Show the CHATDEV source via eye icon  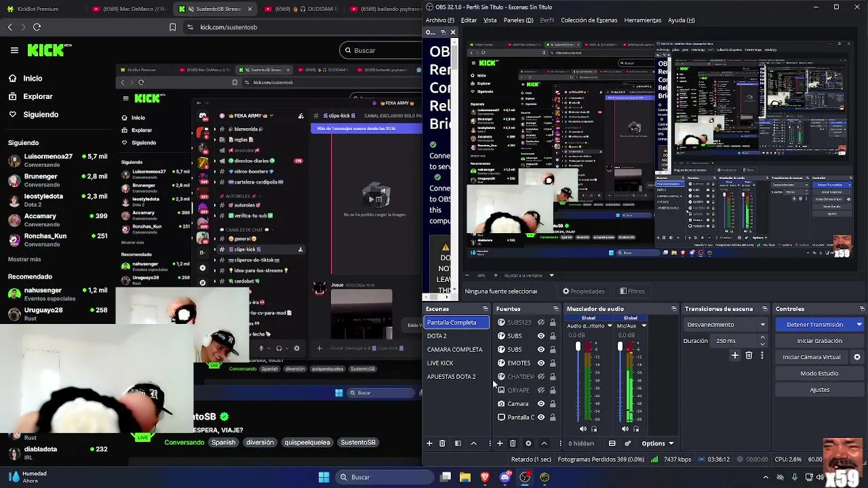click(x=541, y=377)
